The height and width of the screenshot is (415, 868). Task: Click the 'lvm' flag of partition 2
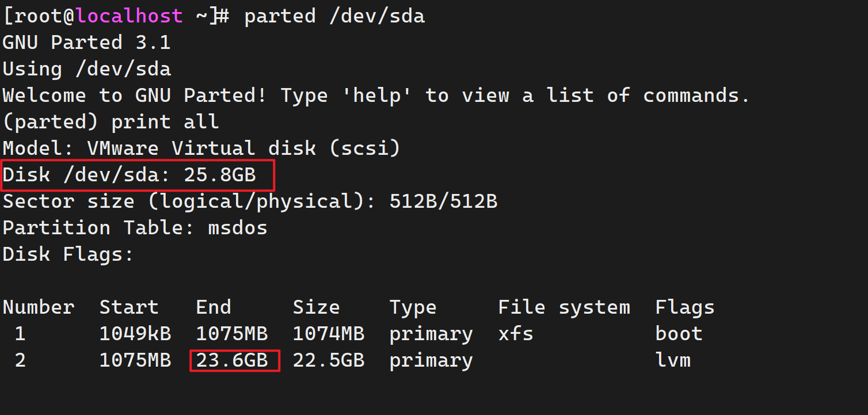[672, 361]
